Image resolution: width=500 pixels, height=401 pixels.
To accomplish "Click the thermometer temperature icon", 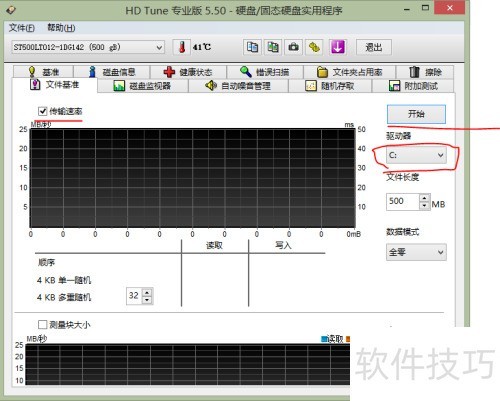I will pyautogui.click(x=182, y=47).
